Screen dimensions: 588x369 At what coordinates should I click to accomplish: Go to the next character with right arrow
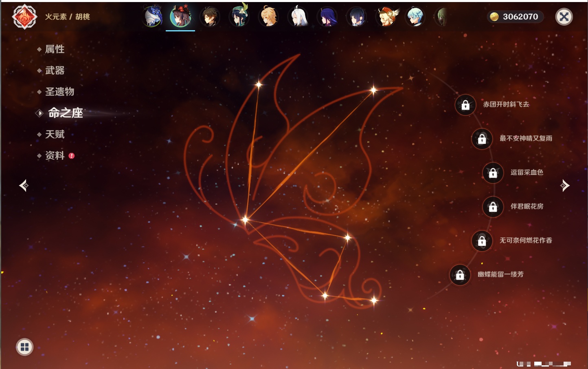tap(565, 186)
